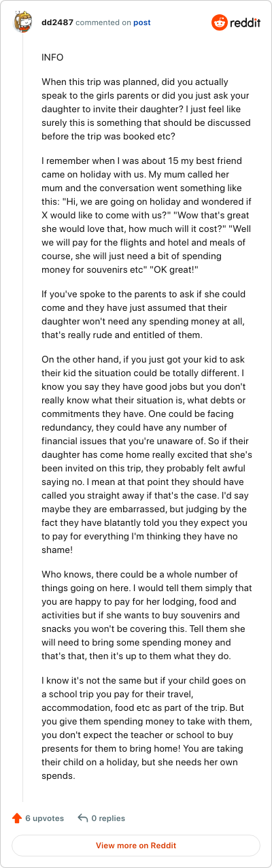Click the orange upvote arrow icon
Viewport: 272px width, 868px height.
pos(17,818)
